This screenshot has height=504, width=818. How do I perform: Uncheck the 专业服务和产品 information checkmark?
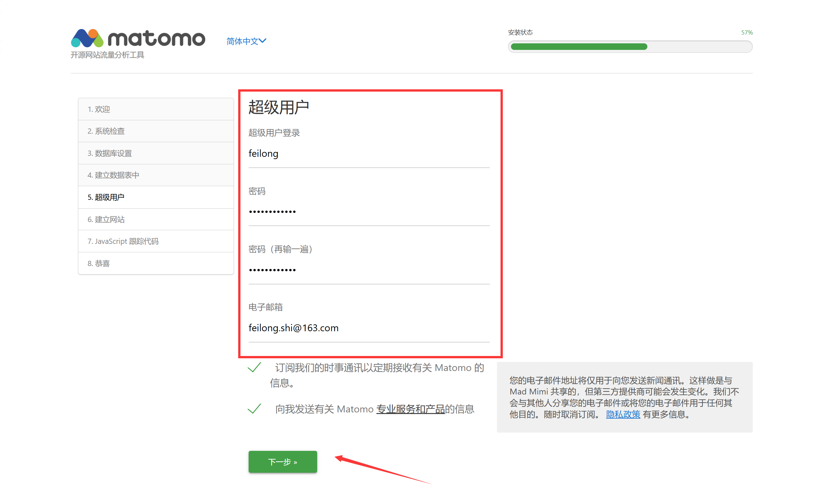tap(255, 409)
